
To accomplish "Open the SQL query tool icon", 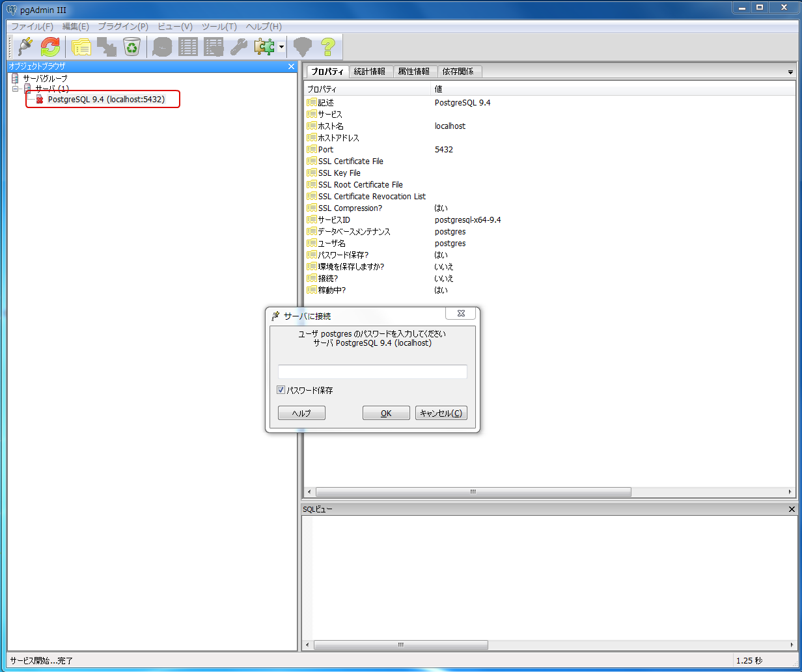I will 162,47.
